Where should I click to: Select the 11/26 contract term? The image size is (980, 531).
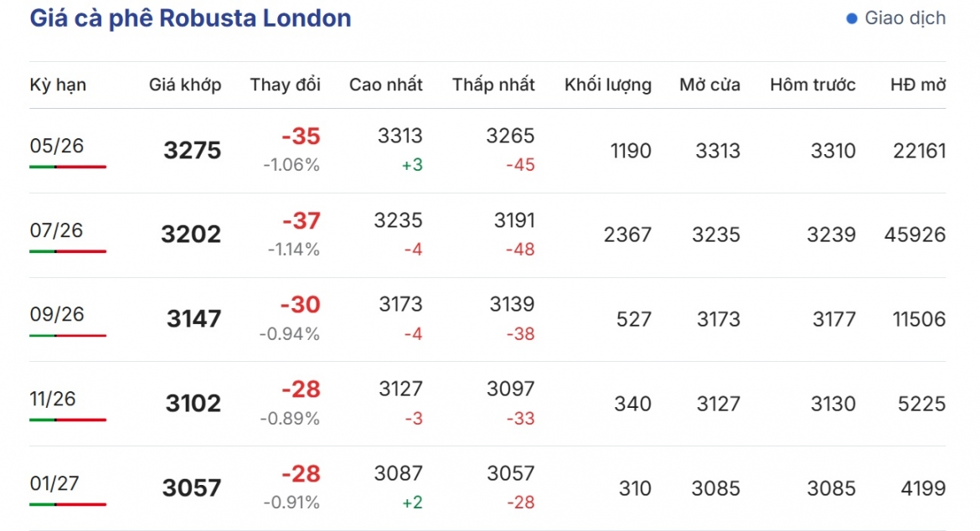[53, 399]
